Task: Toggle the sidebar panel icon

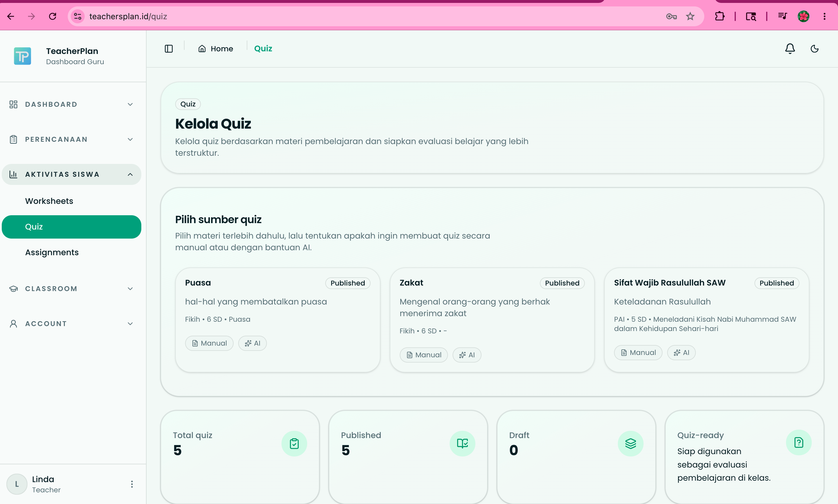Action: coord(168,49)
